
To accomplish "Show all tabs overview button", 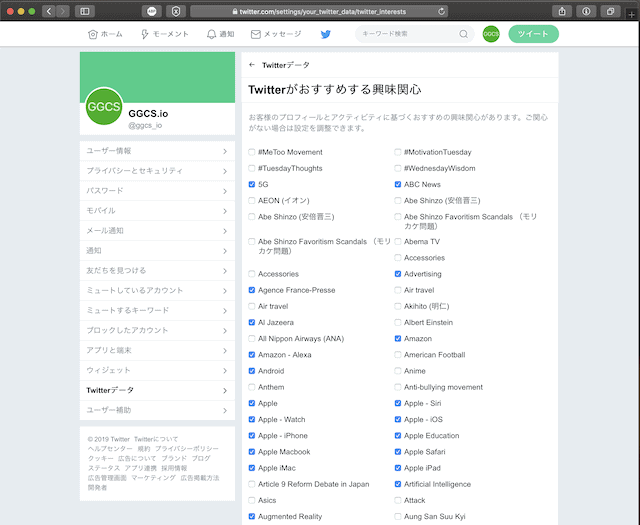I will (610, 11).
